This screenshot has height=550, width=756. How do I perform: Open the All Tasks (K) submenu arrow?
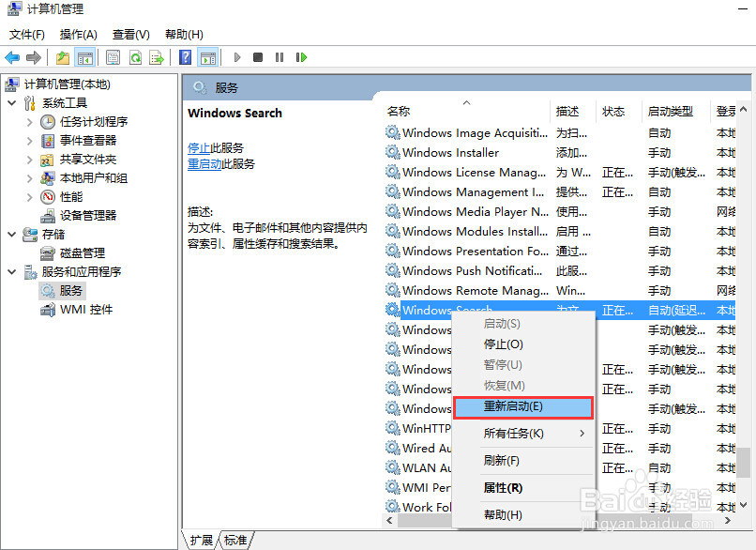(x=582, y=434)
